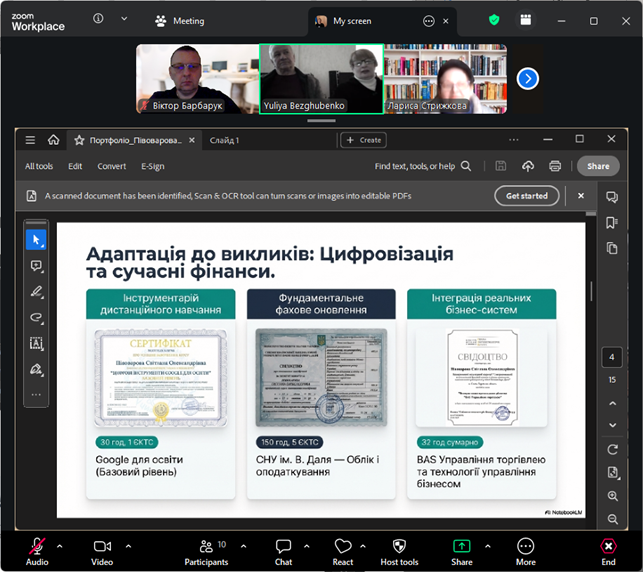The width and height of the screenshot is (643, 572).
Task: Choose the Select arrow tool
Action: tap(36, 240)
